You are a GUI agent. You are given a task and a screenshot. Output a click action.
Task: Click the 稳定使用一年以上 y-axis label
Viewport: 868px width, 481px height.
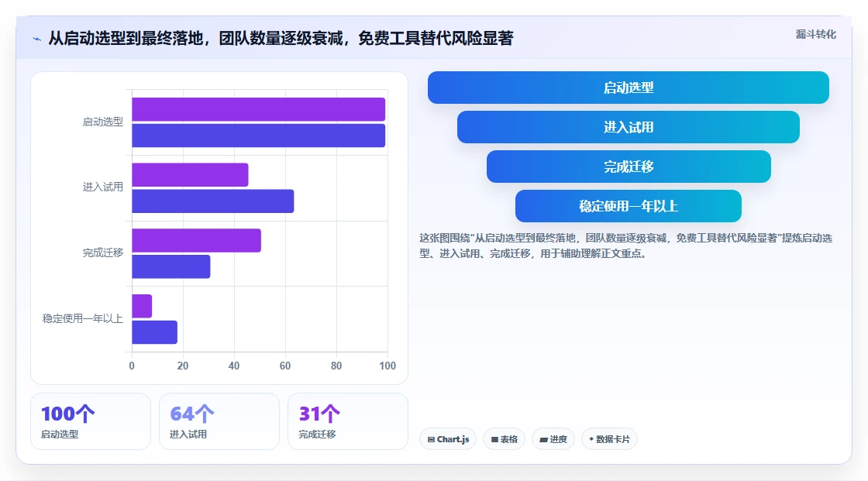pos(82,319)
